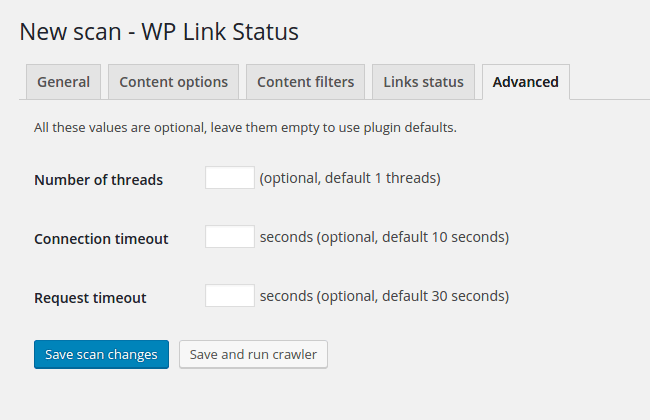This screenshot has height=420, width=650.
Task: Click the Number of threads label
Action: point(99,180)
